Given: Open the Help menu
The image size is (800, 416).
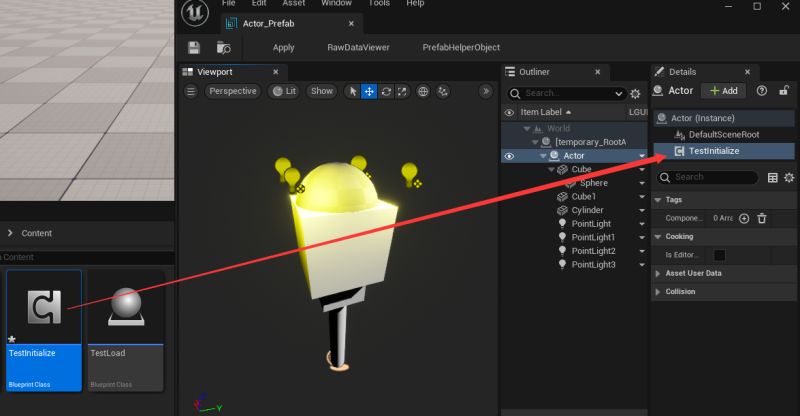Looking at the screenshot, I should pos(415,3).
